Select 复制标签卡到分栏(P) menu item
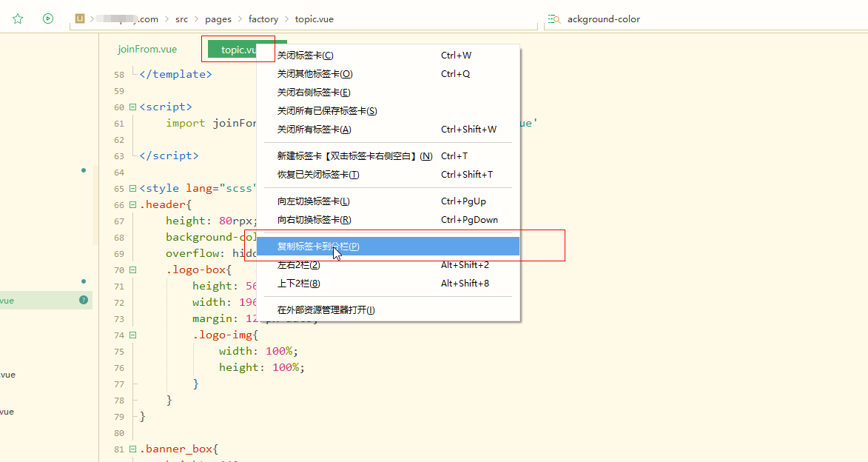This screenshot has width=868, height=462. click(388, 247)
